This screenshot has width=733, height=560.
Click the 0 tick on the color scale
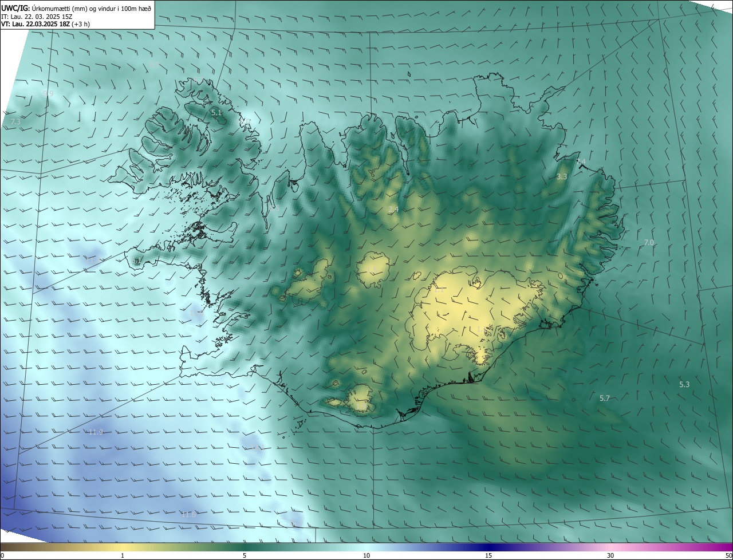(2, 555)
